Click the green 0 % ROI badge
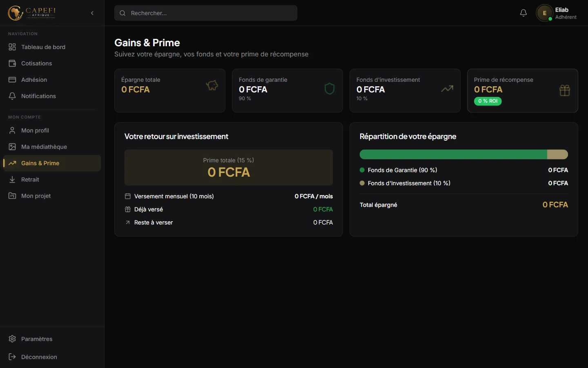 click(x=488, y=101)
